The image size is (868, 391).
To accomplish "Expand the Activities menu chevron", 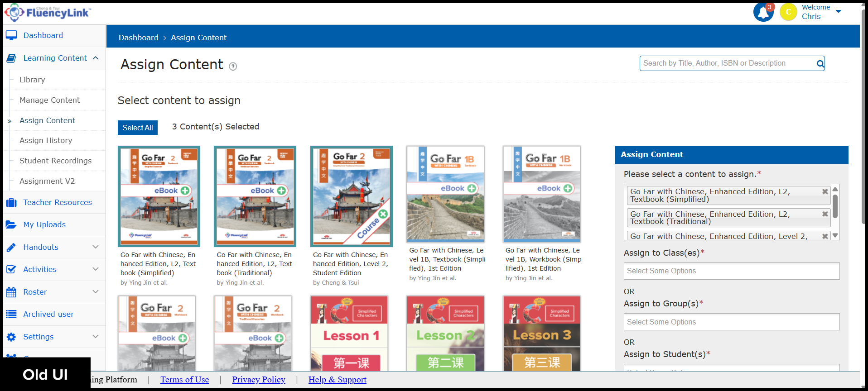I will 96,269.
